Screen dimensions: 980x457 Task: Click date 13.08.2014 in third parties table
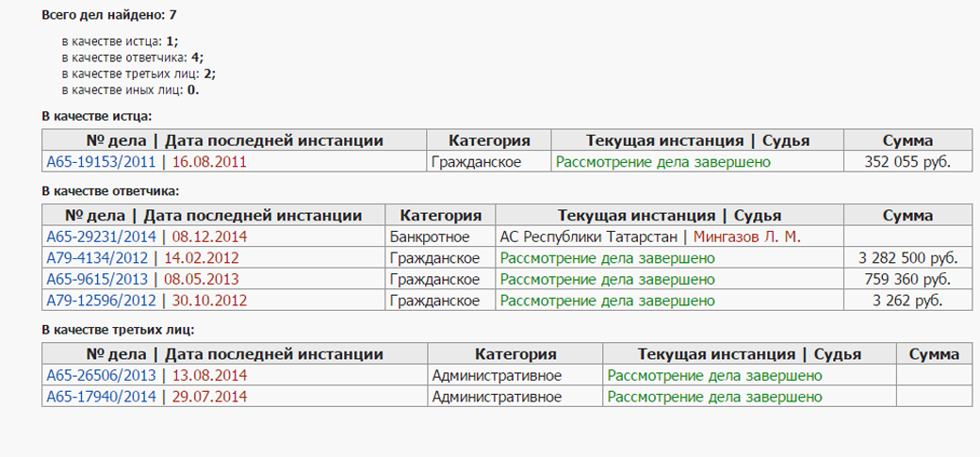pos(209,376)
